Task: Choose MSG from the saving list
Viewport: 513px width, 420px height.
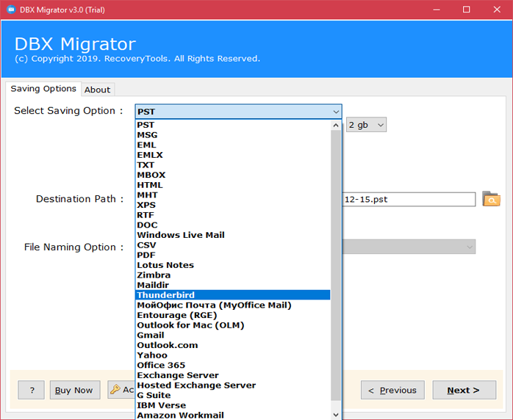Action: point(233,135)
